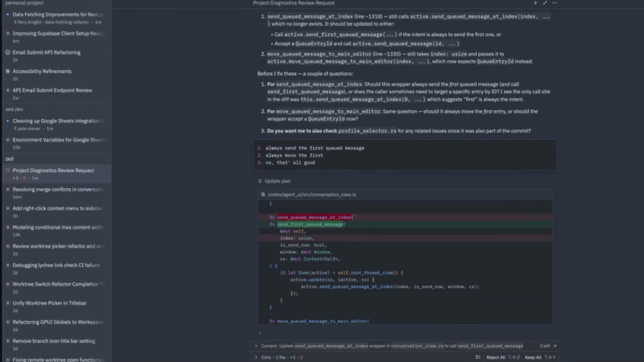Click the lightbulb icon beside Update plan

pos(259,181)
